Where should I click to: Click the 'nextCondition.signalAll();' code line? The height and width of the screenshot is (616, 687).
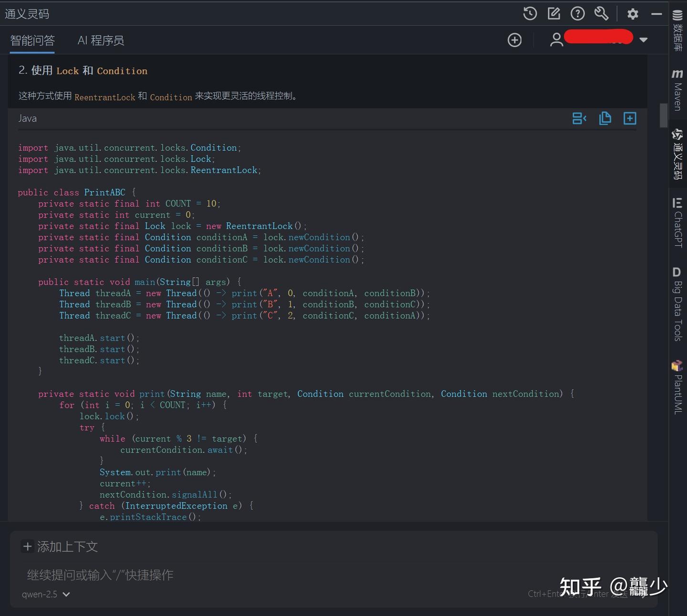point(166,495)
